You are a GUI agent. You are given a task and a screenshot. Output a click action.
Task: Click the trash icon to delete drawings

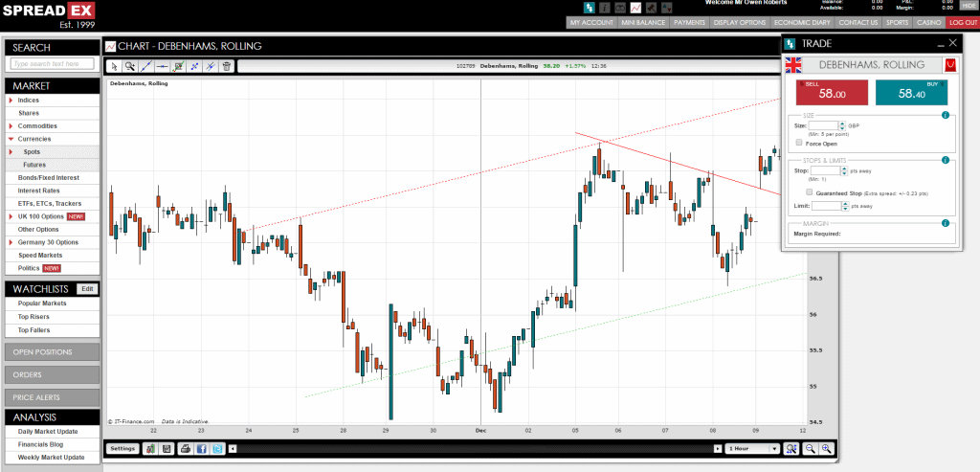(x=226, y=66)
